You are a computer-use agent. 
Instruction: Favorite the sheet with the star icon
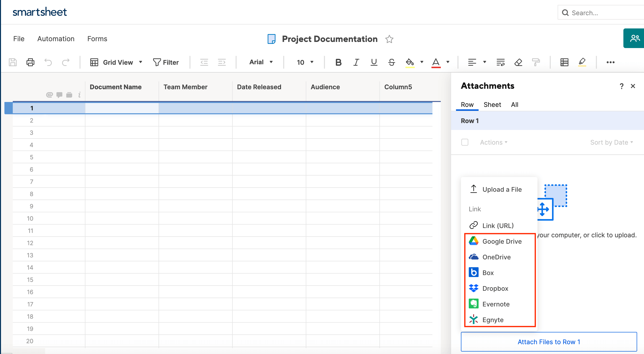(389, 39)
